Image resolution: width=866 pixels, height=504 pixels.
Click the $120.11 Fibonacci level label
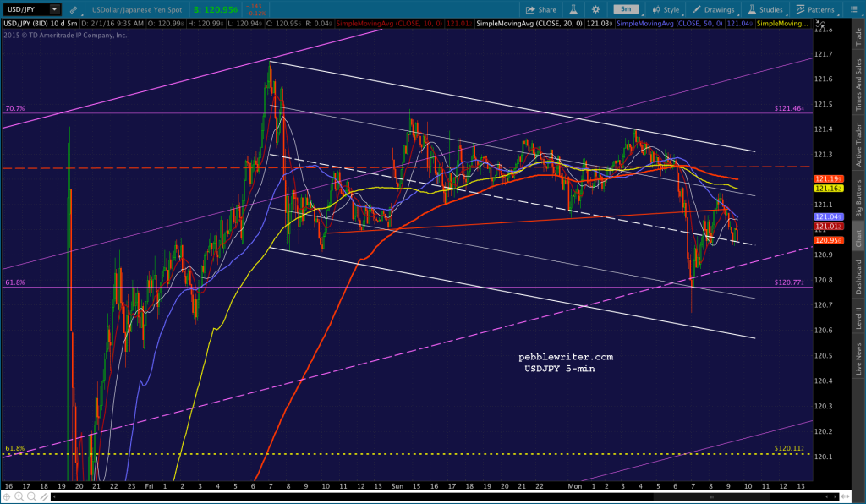[789, 448]
